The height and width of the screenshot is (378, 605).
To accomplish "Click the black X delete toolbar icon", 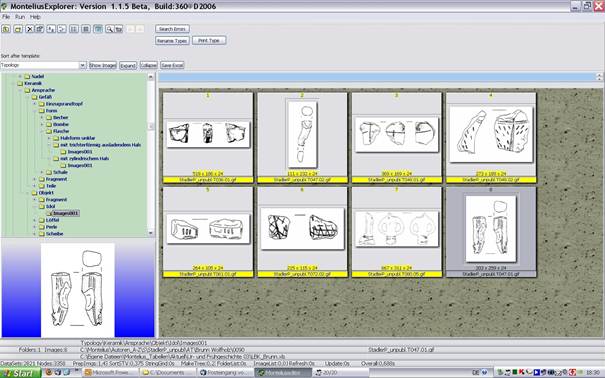I will pos(29,29).
